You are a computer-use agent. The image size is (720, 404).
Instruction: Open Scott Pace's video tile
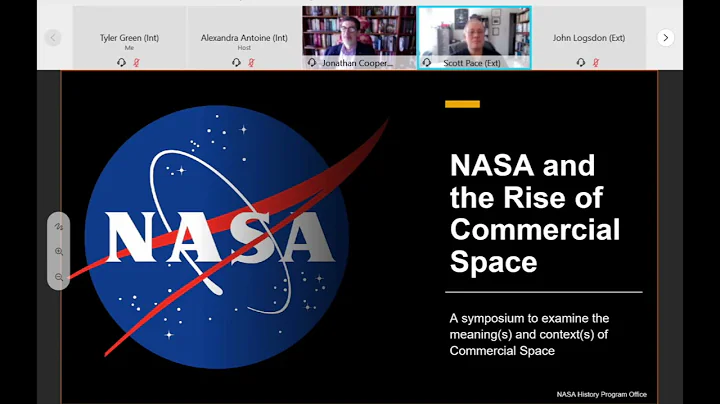pyautogui.click(x=474, y=38)
